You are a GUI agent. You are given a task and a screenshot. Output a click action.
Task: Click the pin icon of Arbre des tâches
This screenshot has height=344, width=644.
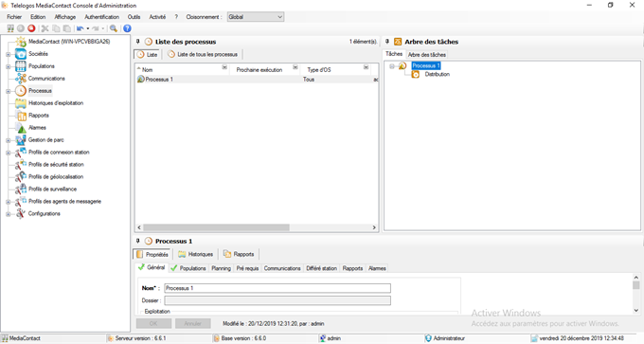(x=387, y=42)
